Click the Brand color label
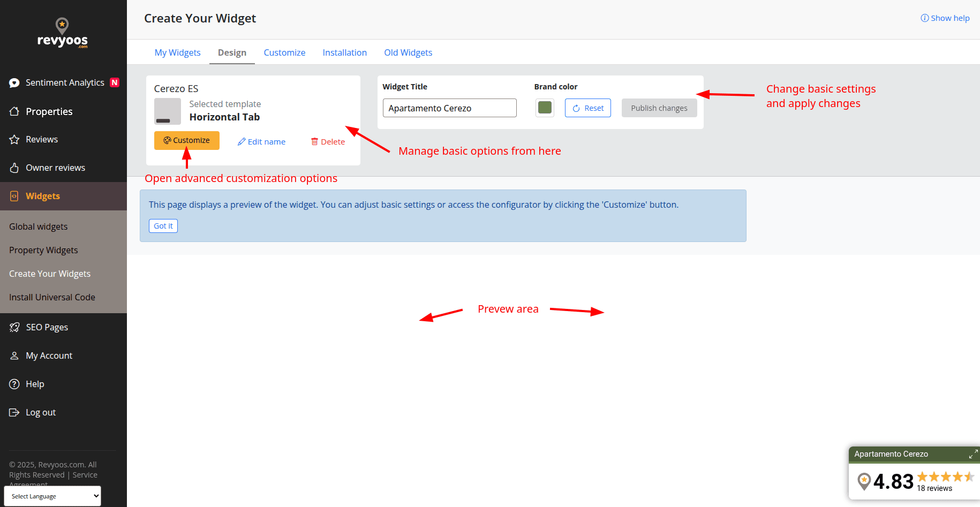 pyautogui.click(x=556, y=87)
